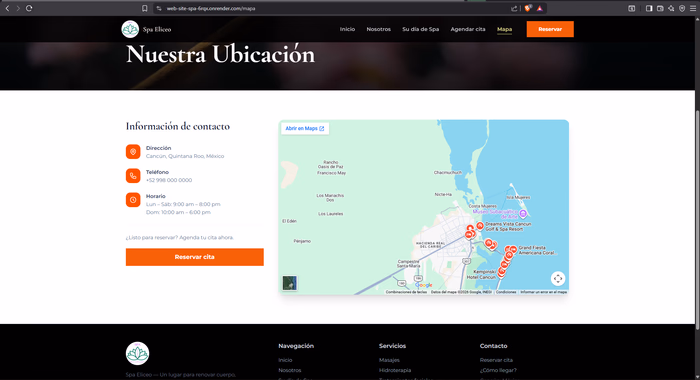Open the Brave VPN shield icon
Screen dimensions: 700x380
(x=682, y=8)
